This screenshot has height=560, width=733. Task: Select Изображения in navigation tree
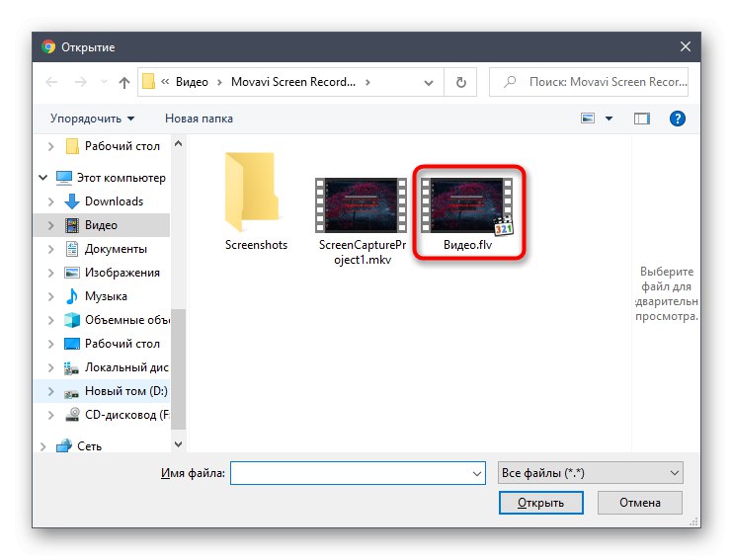[122, 273]
